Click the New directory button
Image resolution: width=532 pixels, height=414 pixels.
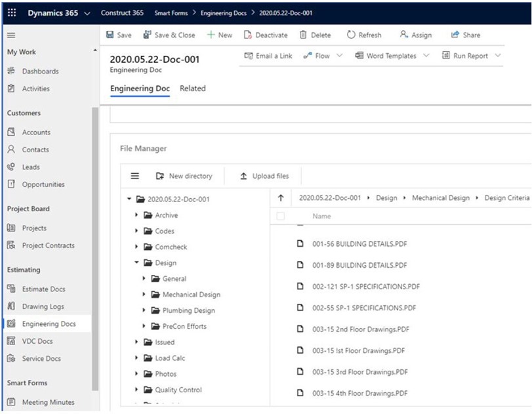[x=184, y=176]
